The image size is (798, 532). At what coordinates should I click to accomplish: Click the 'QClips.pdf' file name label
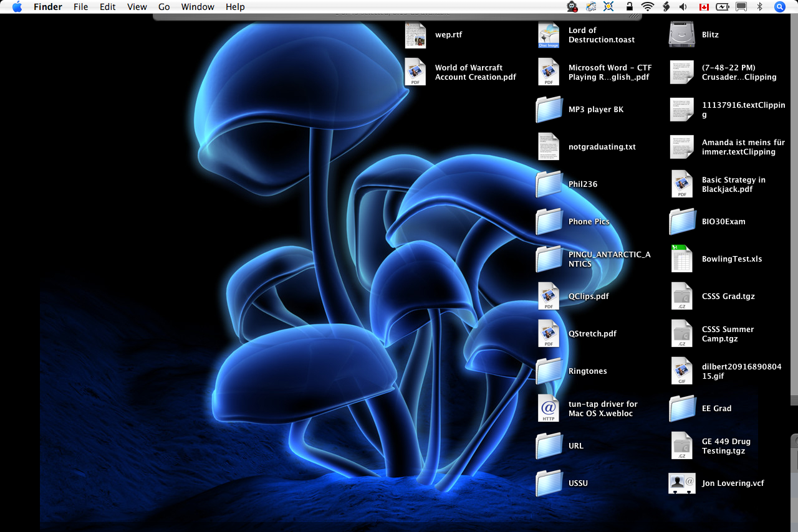tap(589, 297)
